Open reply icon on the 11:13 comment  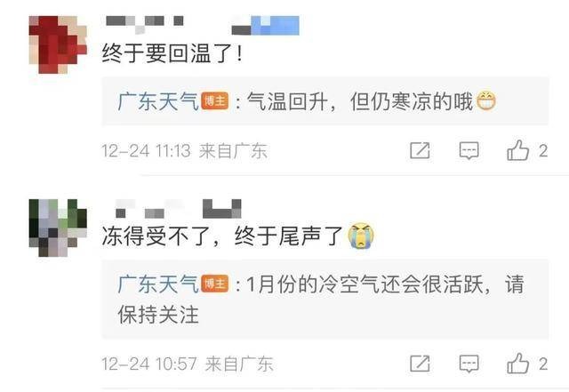click(469, 150)
